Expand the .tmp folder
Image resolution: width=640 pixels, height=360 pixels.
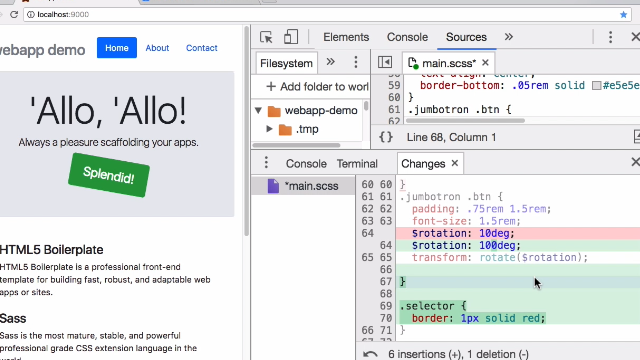[x=269, y=129]
